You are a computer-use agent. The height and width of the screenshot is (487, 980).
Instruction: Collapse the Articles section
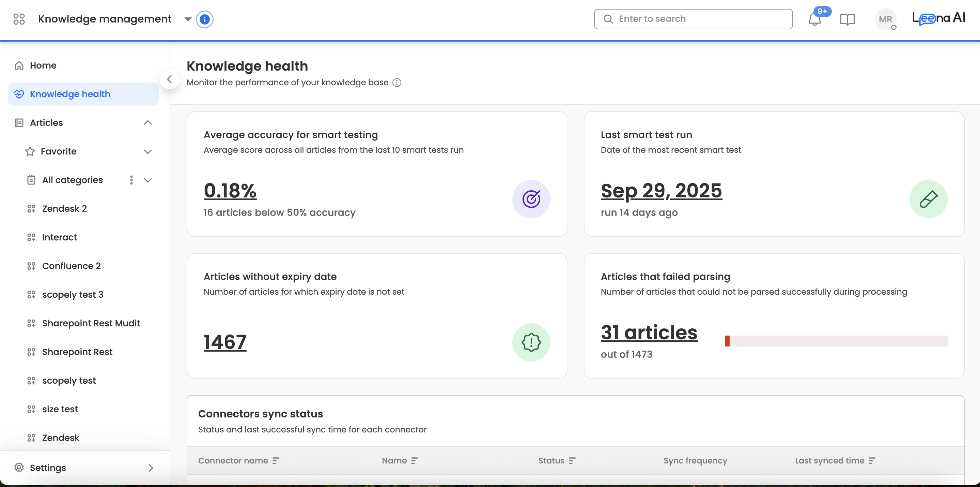147,123
